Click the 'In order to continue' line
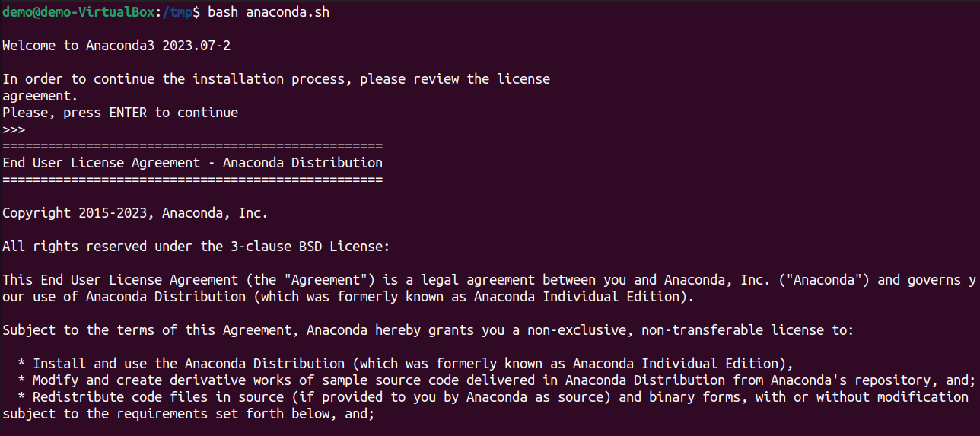 coord(276,79)
